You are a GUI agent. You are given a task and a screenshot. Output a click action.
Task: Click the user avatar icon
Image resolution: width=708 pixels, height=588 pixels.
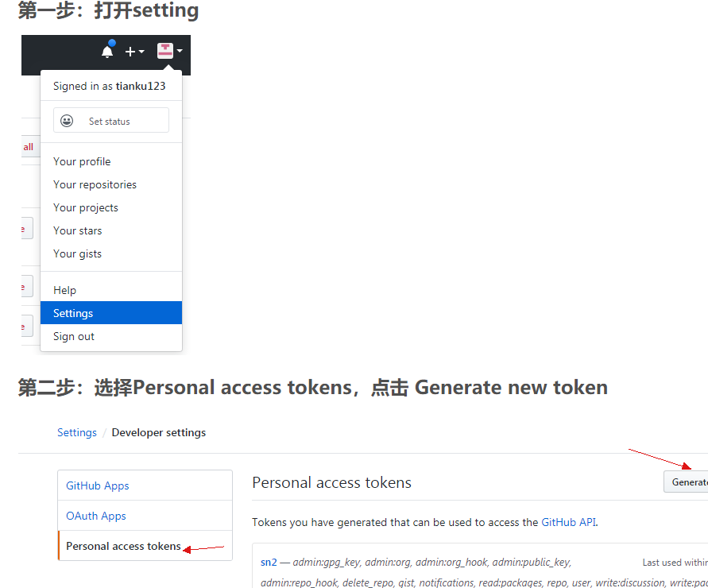point(164,51)
